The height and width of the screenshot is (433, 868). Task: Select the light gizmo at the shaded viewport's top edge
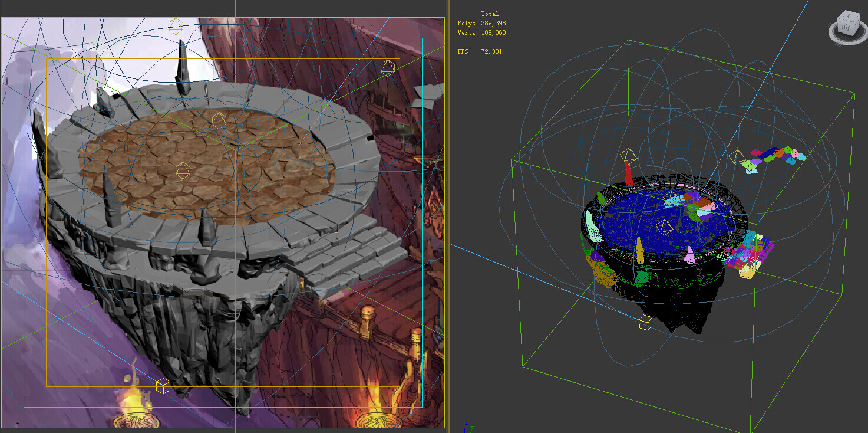[176, 25]
